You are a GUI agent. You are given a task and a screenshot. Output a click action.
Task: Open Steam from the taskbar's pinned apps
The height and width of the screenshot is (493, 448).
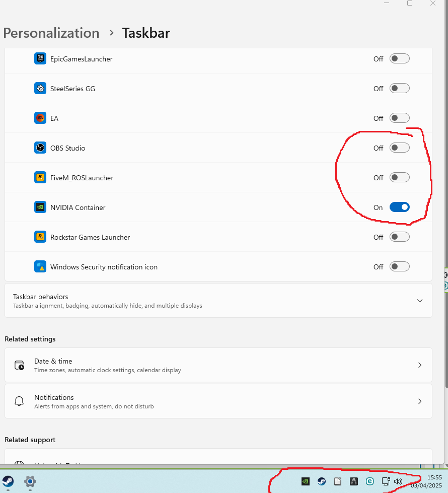(x=8, y=481)
